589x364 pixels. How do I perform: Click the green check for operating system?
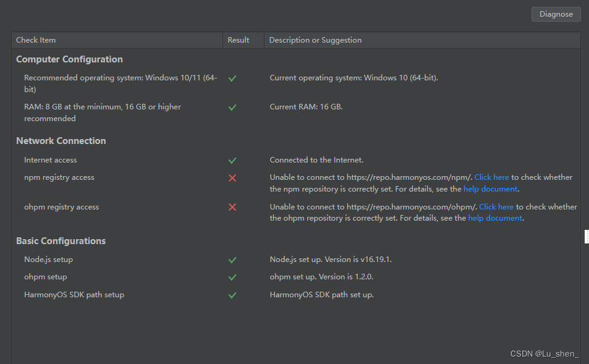tap(232, 78)
